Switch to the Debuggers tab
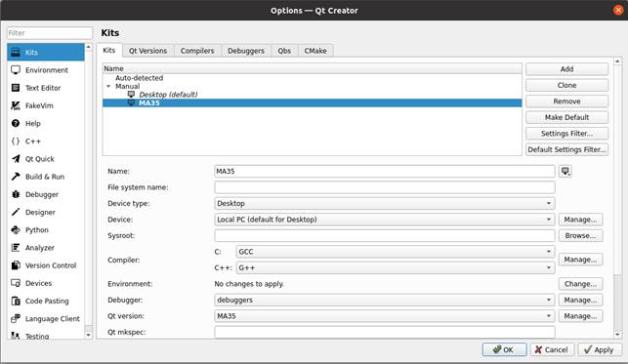Viewport: 628px width, 364px height. [x=246, y=51]
